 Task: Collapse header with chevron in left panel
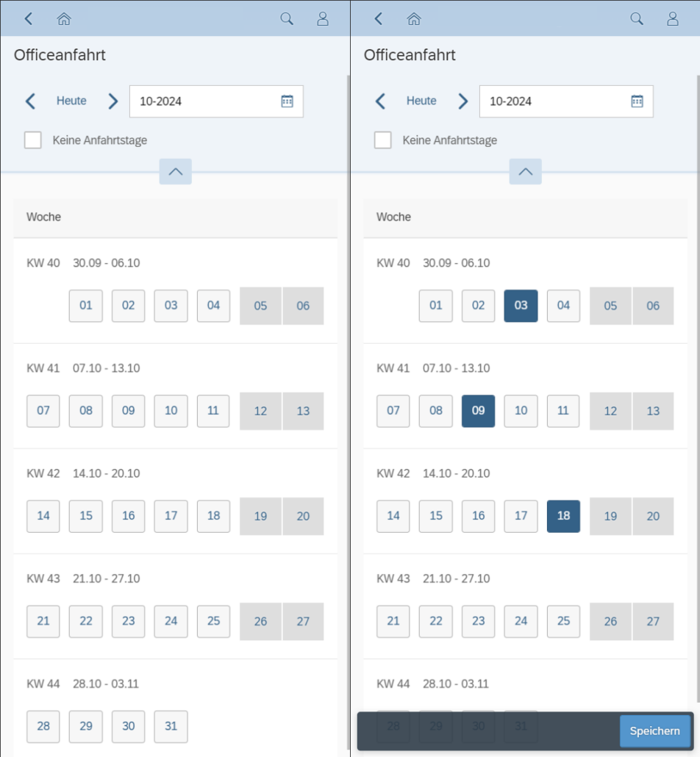click(175, 171)
